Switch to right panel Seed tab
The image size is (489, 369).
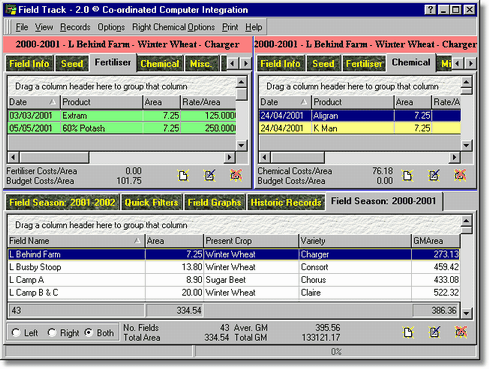click(323, 63)
